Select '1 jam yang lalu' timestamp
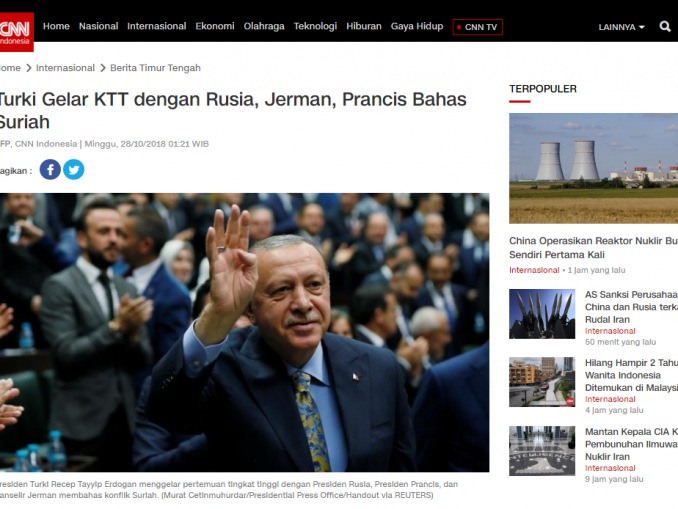The image size is (678, 509). [x=596, y=270]
